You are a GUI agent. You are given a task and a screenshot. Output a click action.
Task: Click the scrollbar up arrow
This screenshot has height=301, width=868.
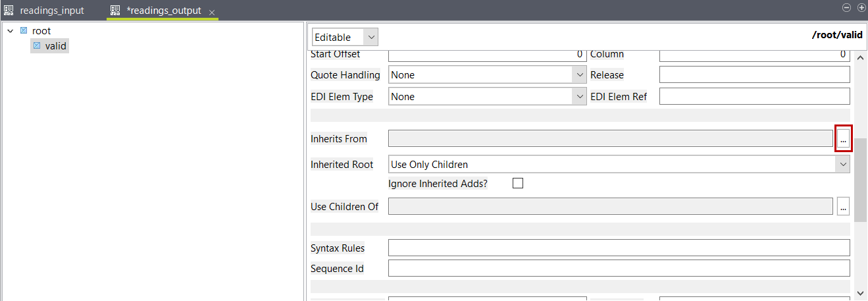(x=860, y=58)
